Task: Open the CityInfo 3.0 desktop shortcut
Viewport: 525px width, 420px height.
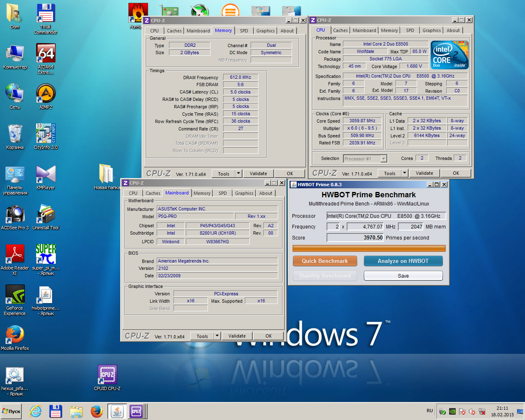Action: [x=46, y=137]
